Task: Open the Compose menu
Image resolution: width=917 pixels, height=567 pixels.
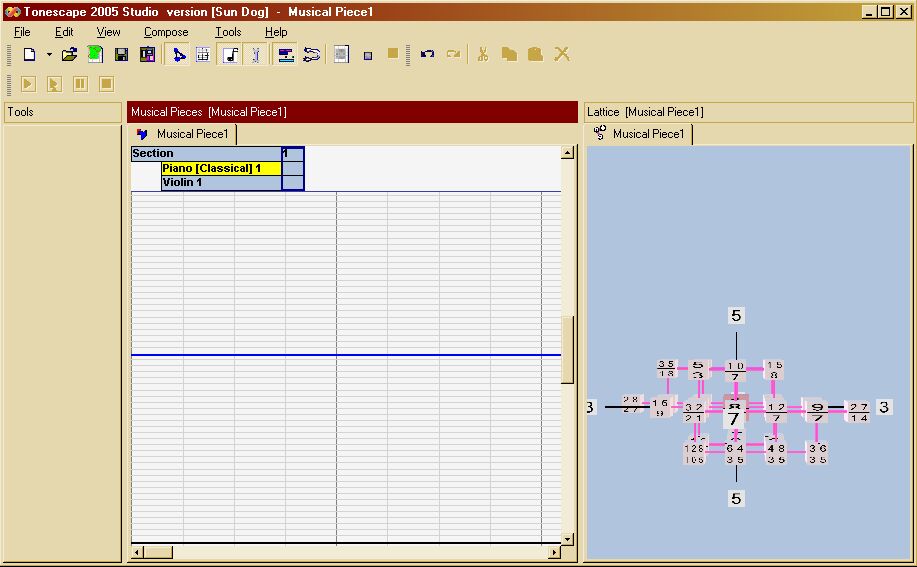Action: [166, 32]
